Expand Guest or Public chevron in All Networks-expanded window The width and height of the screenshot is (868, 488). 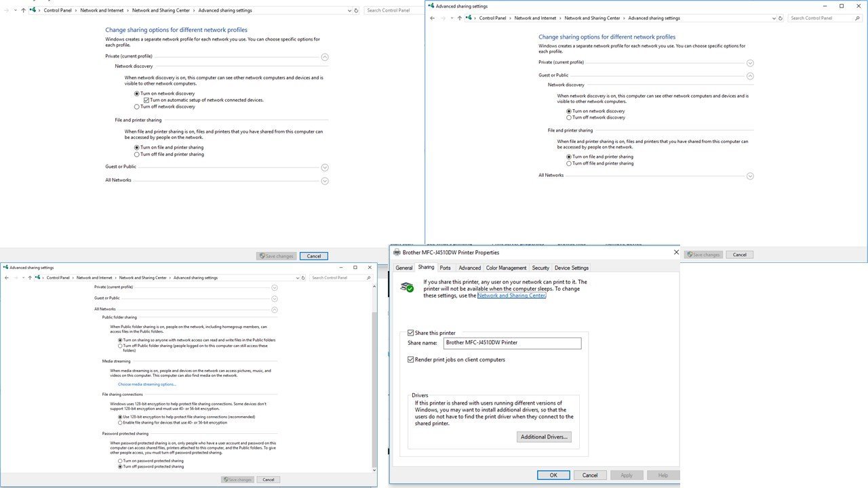[275, 298]
